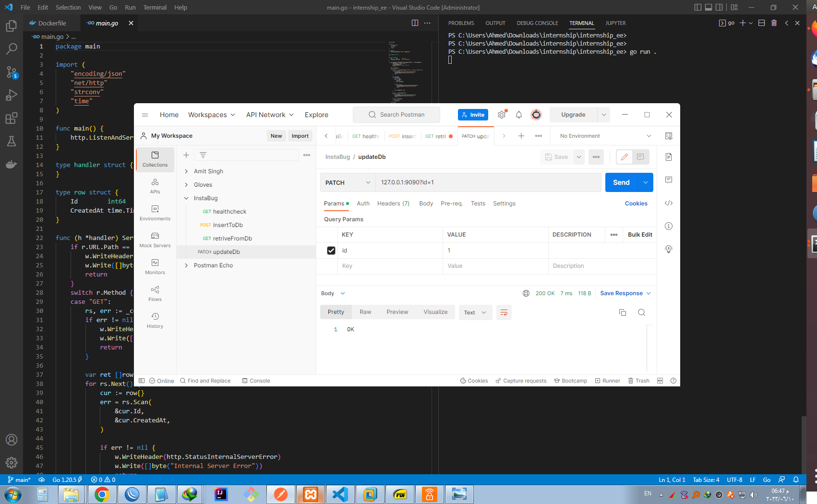
Task: Select insertToDb request in collection
Action: click(228, 225)
